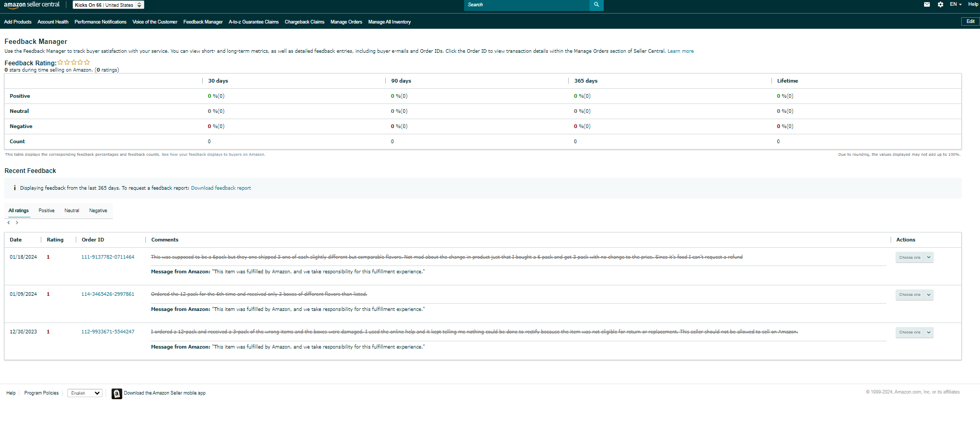980x439 pixels.
Task: Click Download feedback report link
Action: [x=221, y=188]
